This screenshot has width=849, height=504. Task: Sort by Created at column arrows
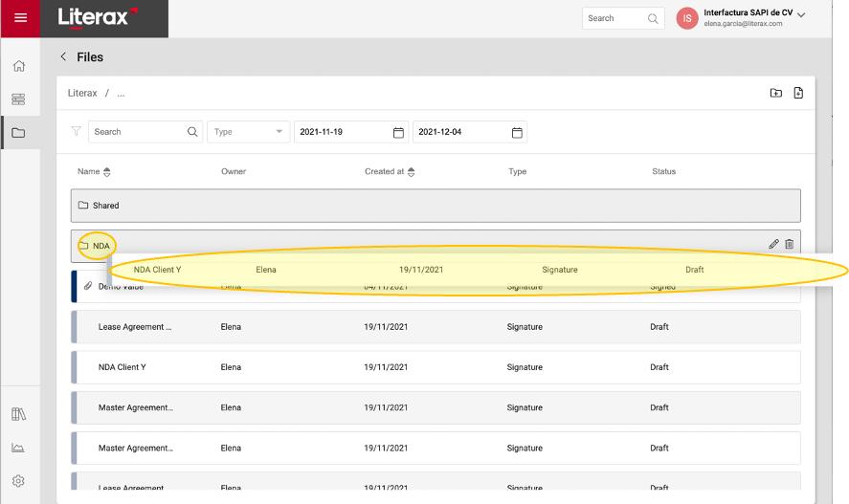[x=411, y=172]
